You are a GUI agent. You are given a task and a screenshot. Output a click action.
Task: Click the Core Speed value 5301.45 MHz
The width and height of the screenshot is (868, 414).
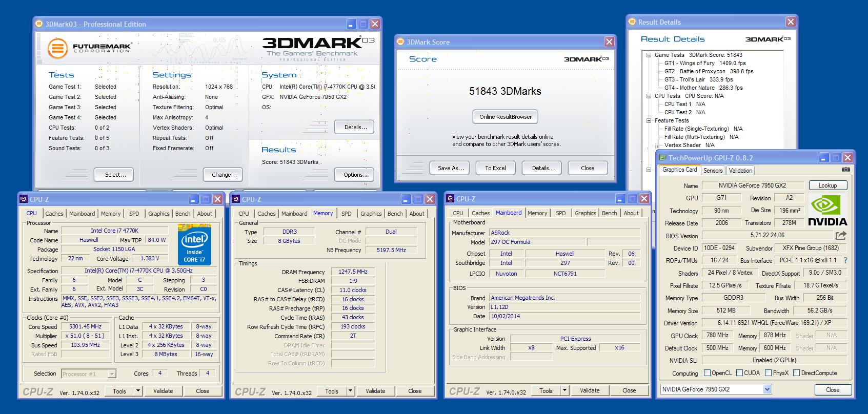pos(85,326)
